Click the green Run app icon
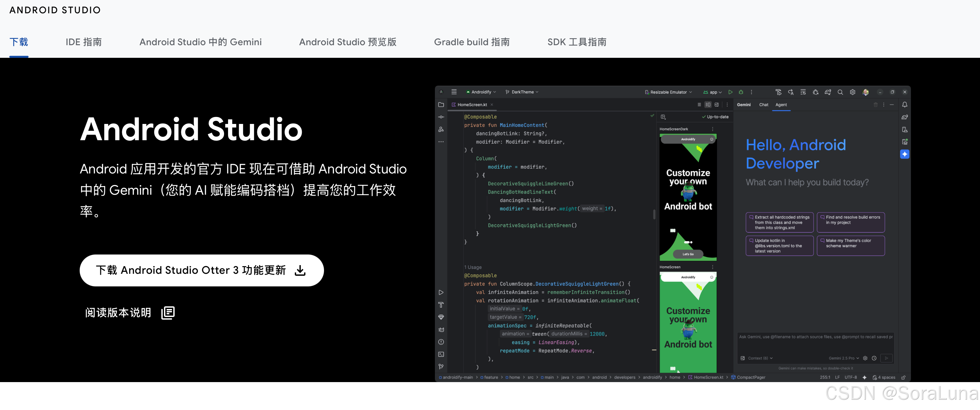 pyautogui.click(x=730, y=92)
